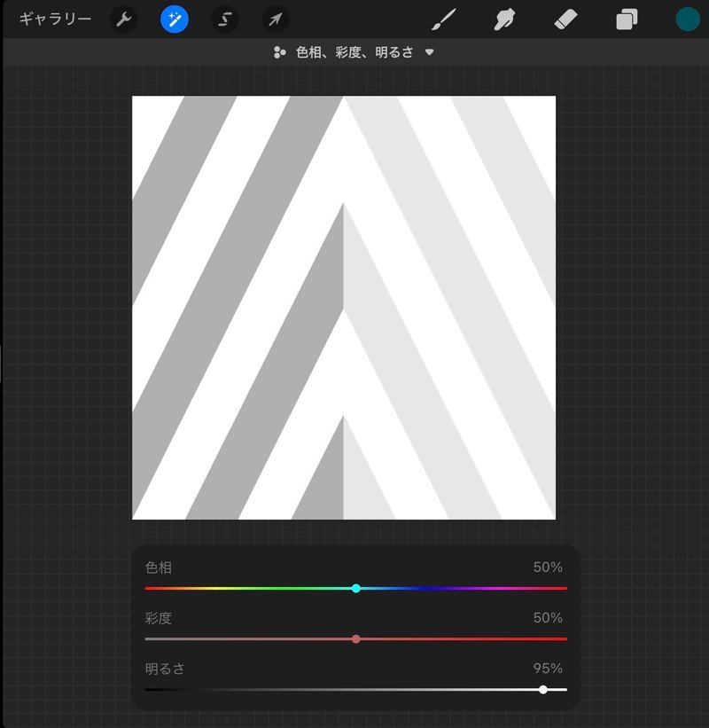This screenshot has height=728, width=709.
Task: Select the Smudge finger tool
Action: 504,20
